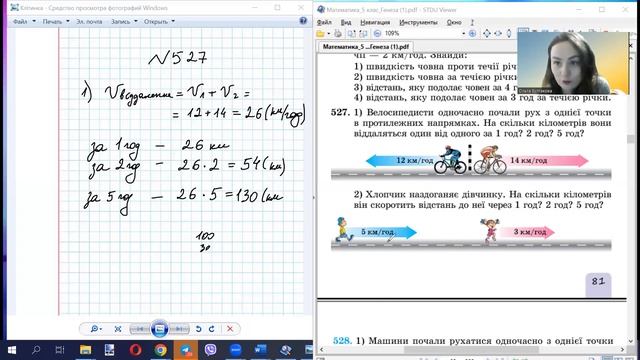640x360 pixels.
Task: Open Инструменты menu in STDU Viewer
Action: click(x=418, y=22)
